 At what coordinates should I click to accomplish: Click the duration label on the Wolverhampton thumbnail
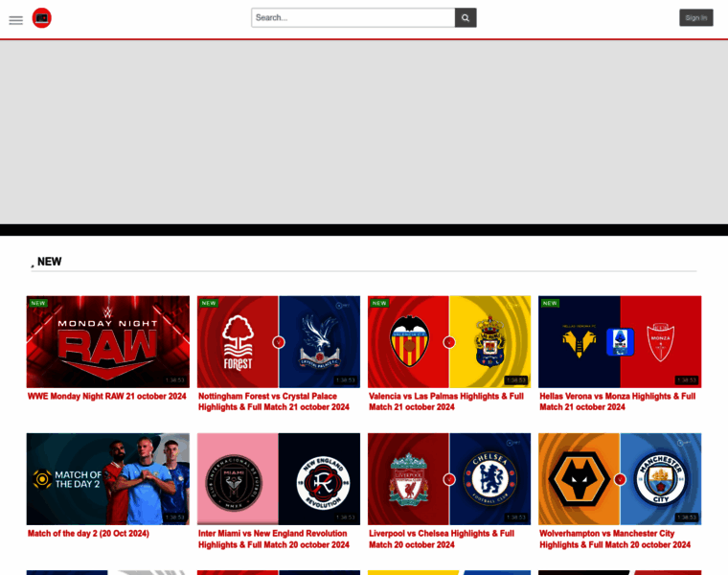(x=687, y=517)
